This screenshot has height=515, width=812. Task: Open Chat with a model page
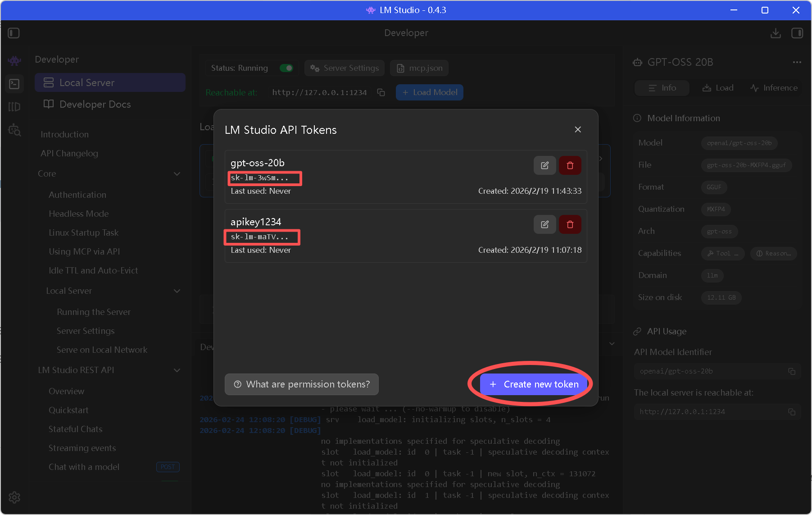pos(84,467)
